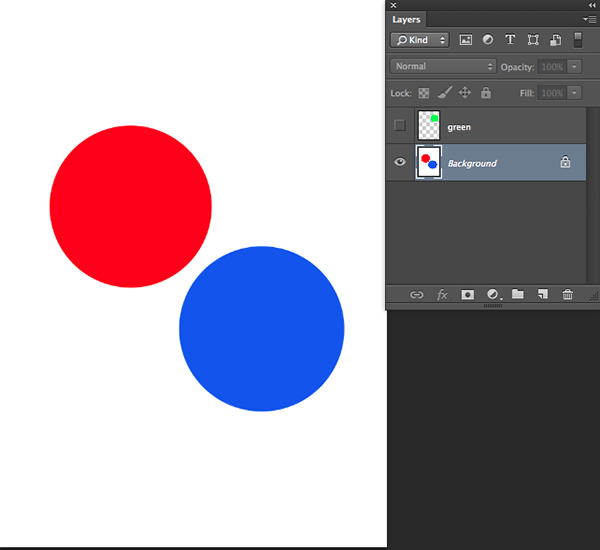Image resolution: width=600 pixels, height=550 pixels.
Task: Lock all padlock icon in Lock row
Action: click(x=486, y=92)
